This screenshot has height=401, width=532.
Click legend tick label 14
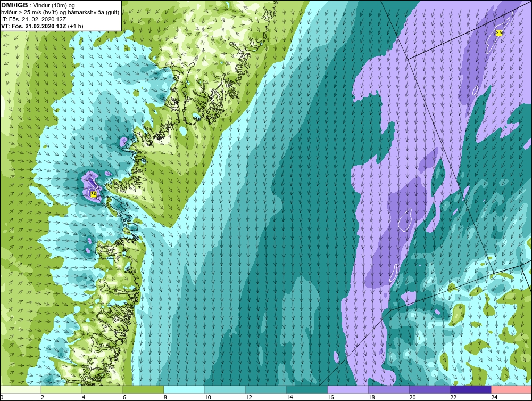[x=290, y=397]
